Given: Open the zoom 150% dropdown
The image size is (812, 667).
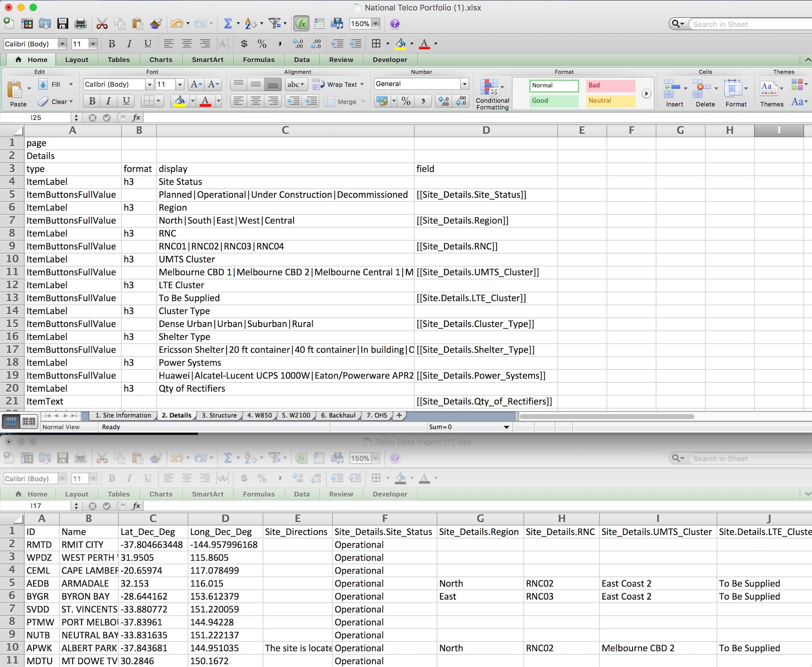Looking at the screenshot, I should coord(376,24).
